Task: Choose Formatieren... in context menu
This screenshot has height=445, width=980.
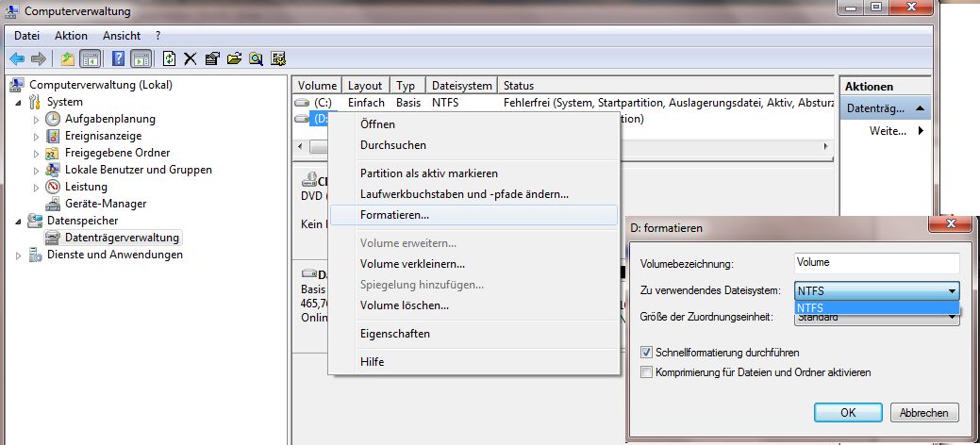Action: [x=473, y=215]
